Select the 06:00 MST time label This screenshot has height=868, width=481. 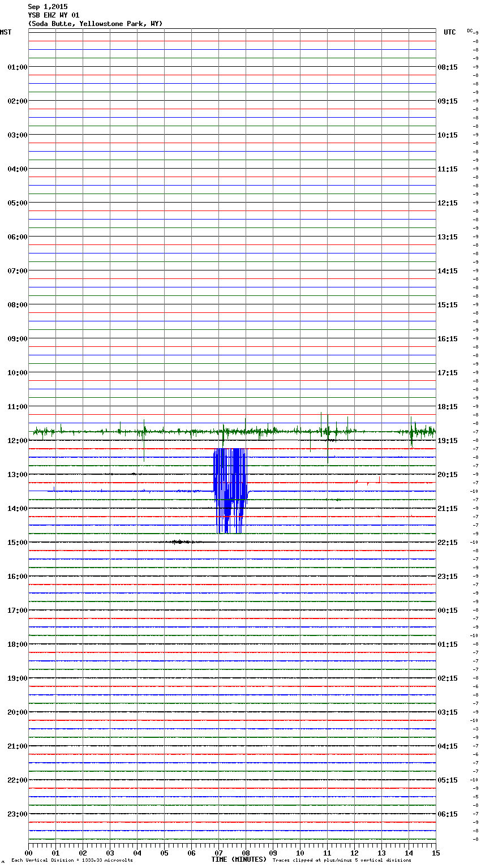[x=18, y=237]
